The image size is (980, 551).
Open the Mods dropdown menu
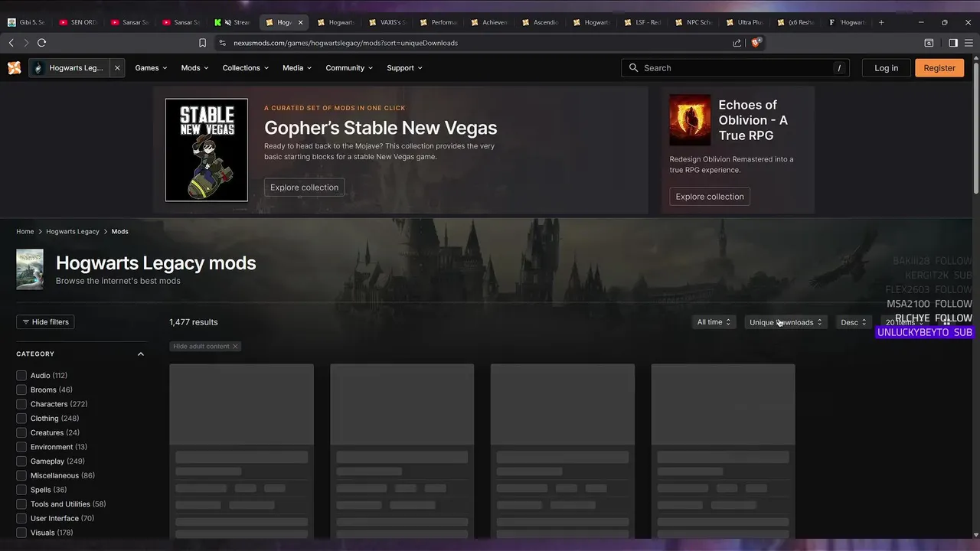coord(194,68)
